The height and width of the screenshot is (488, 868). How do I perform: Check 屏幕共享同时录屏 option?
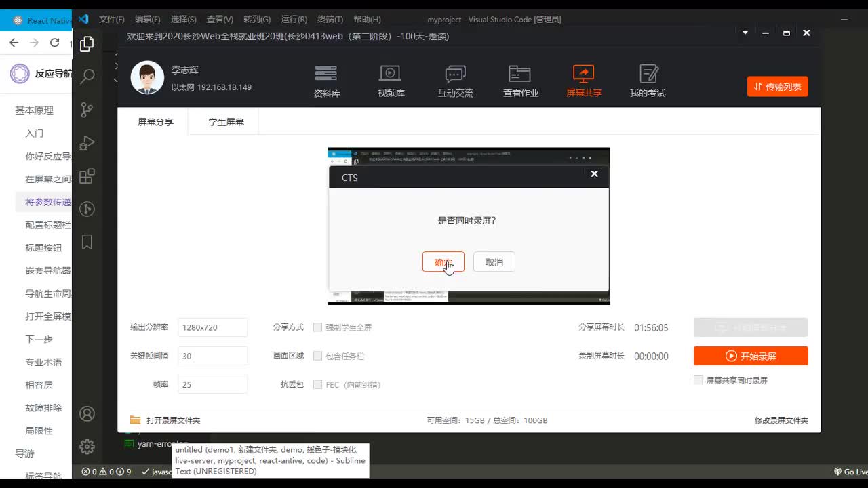[698, 380]
